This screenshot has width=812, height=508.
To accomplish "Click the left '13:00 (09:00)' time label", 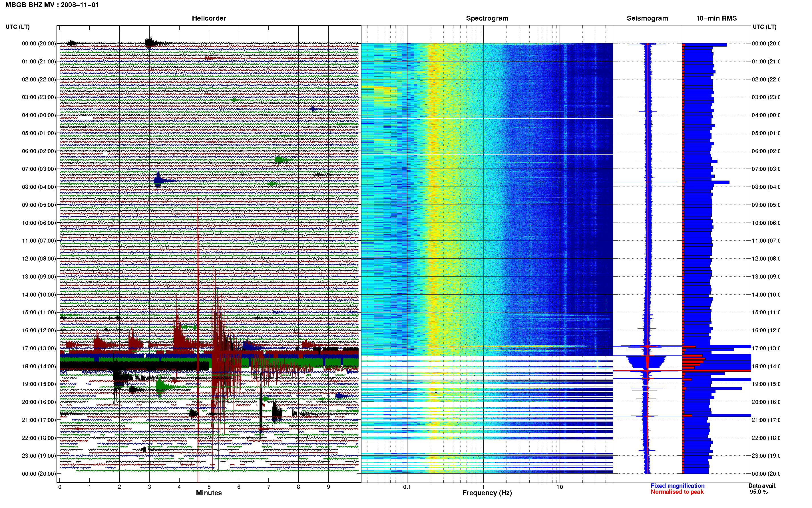I will point(39,277).
